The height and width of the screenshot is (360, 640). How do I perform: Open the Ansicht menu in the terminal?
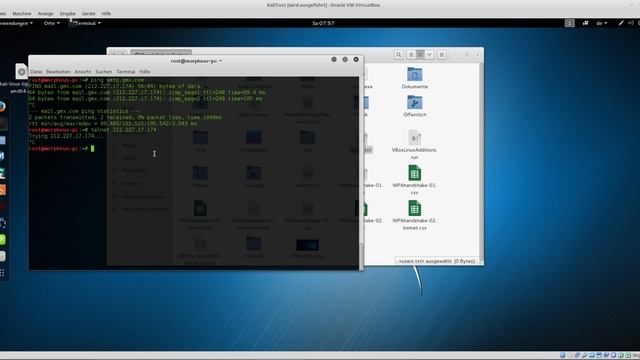[x=83, y=72]
